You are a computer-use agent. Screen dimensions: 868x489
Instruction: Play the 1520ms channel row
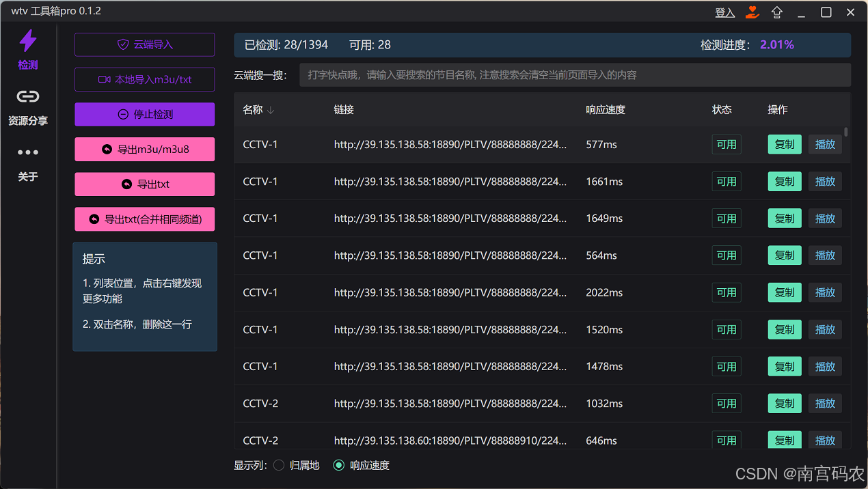pos(825,329)
